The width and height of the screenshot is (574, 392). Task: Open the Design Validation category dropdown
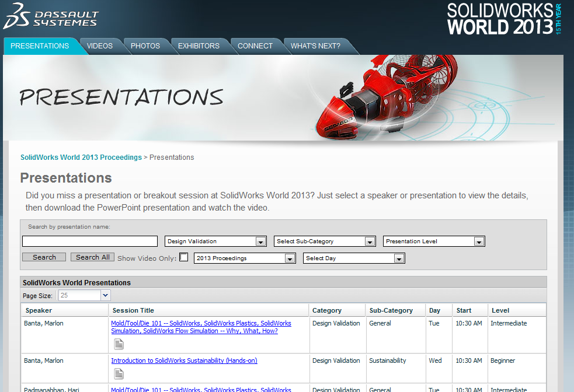pyautogui.click(x=215, y=242)
